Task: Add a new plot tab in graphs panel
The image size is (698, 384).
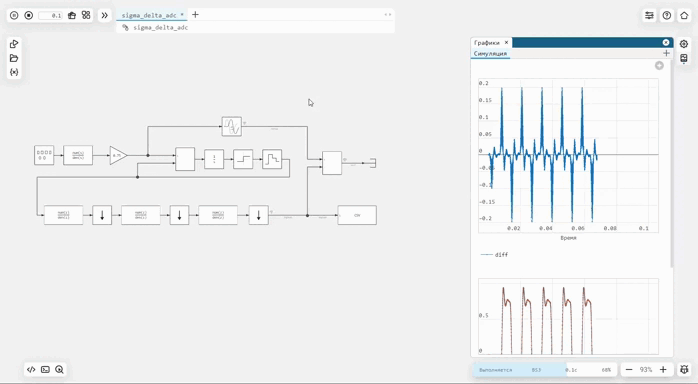Action: (666, 53)
